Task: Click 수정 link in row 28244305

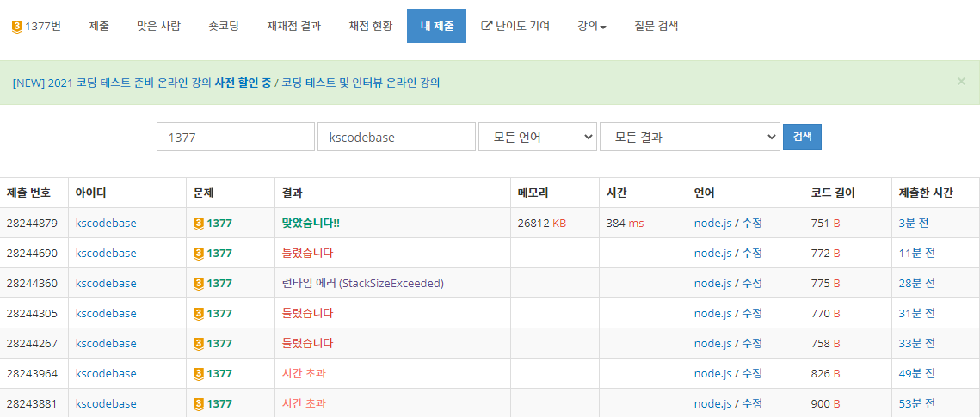Action: tap(752, 313)
